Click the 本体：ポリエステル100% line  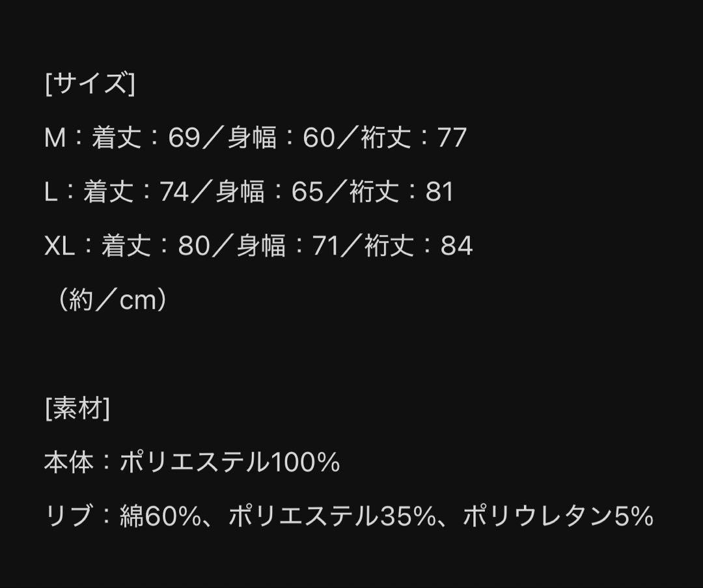pos(192,462)
